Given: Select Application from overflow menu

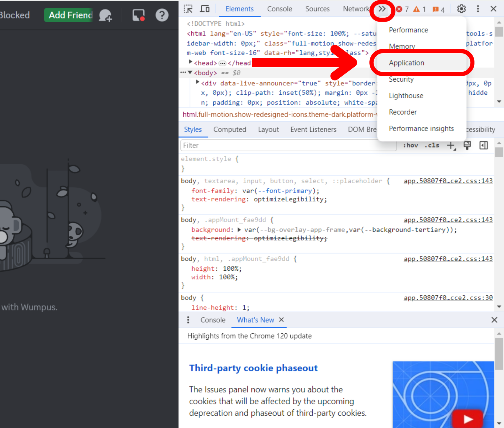Looking at the screenshot, I should pyautogui.click(x=406, y=63).
